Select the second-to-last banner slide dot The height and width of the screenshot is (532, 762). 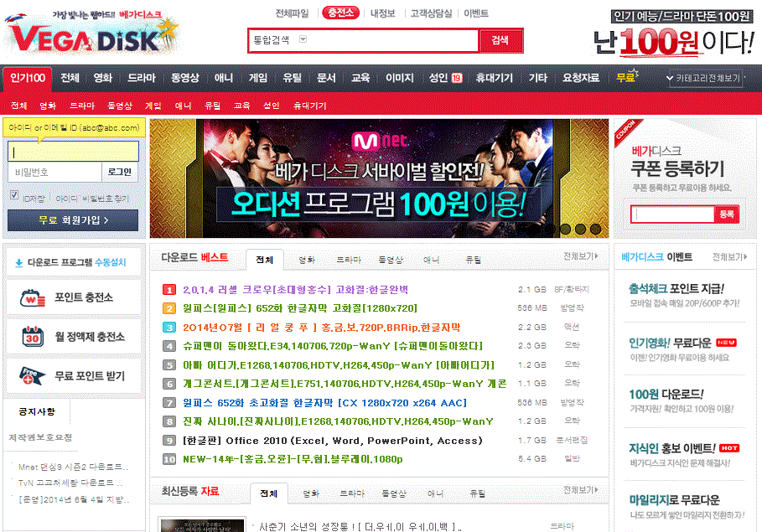pyautogui.click(x=580, y=229)
